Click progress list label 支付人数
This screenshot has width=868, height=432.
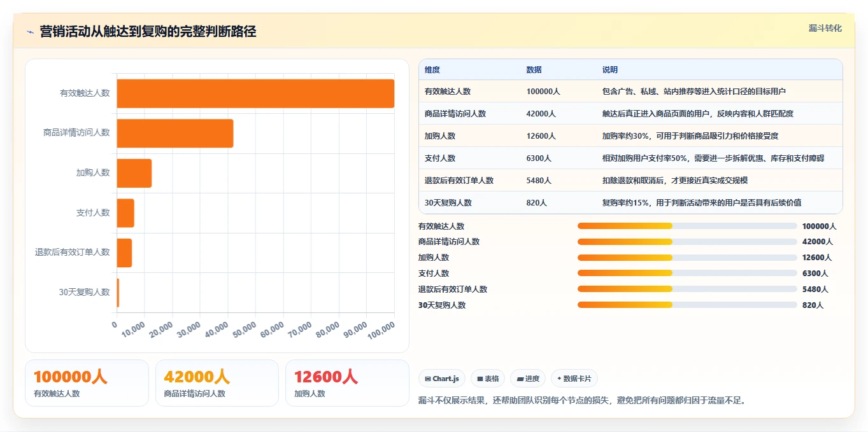pos(434,274)
